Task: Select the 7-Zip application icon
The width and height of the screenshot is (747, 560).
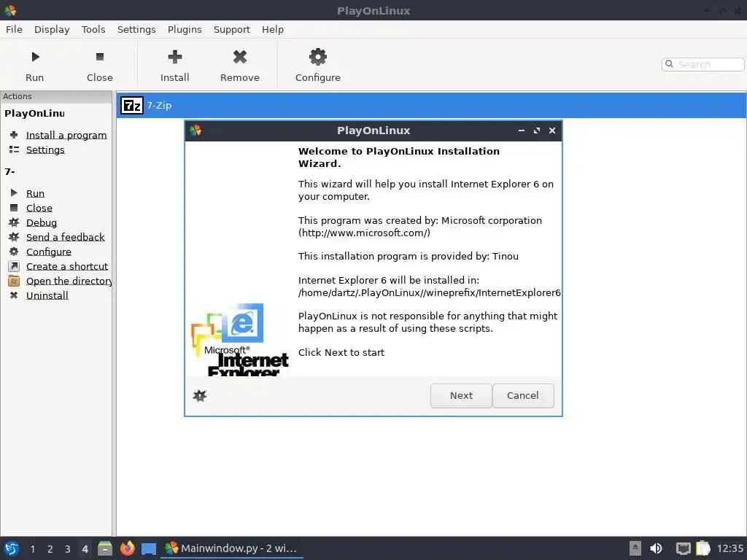Action: click(x=132, y=105)
